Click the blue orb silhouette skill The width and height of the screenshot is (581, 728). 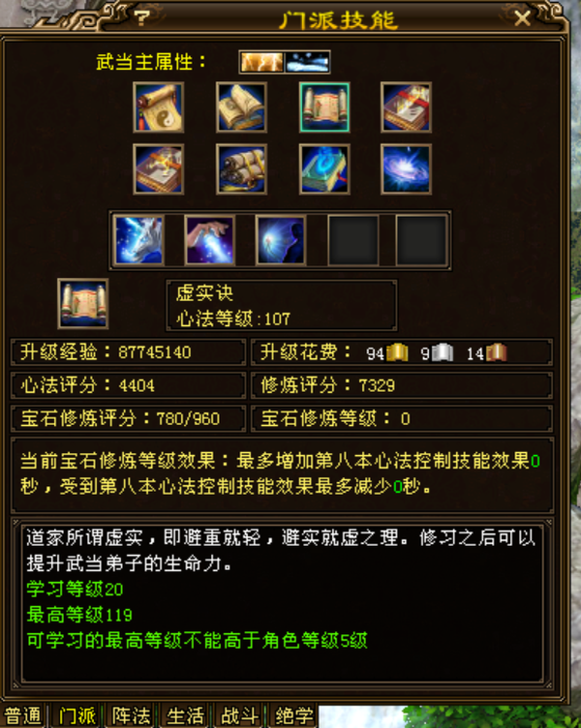click(x=281, y=240)
